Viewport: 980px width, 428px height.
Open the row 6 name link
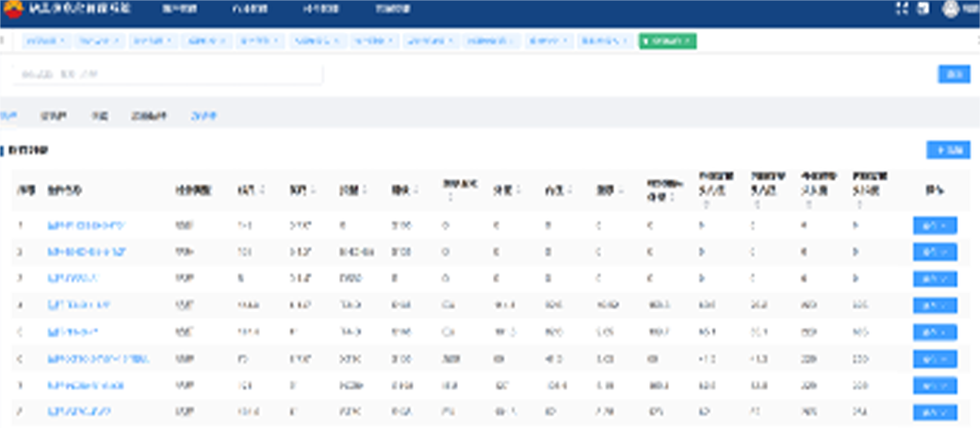coord(98,359)
